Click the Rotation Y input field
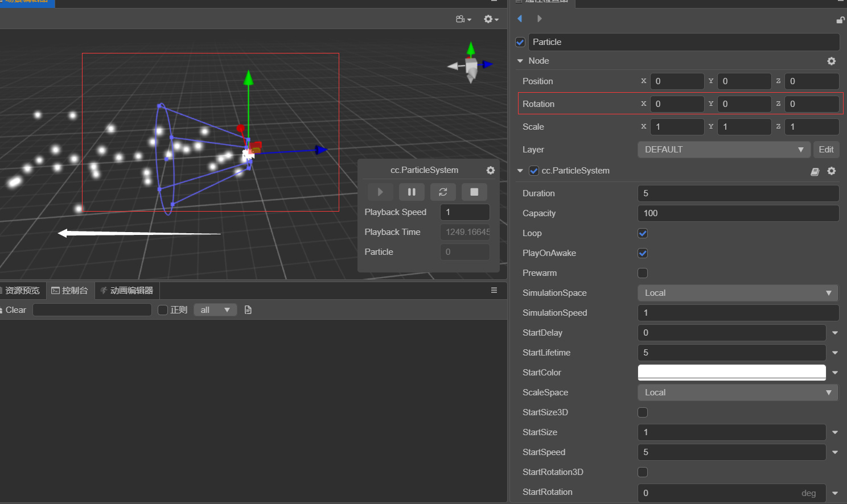The width and height of the screenshot is (847, 504). 745,104
